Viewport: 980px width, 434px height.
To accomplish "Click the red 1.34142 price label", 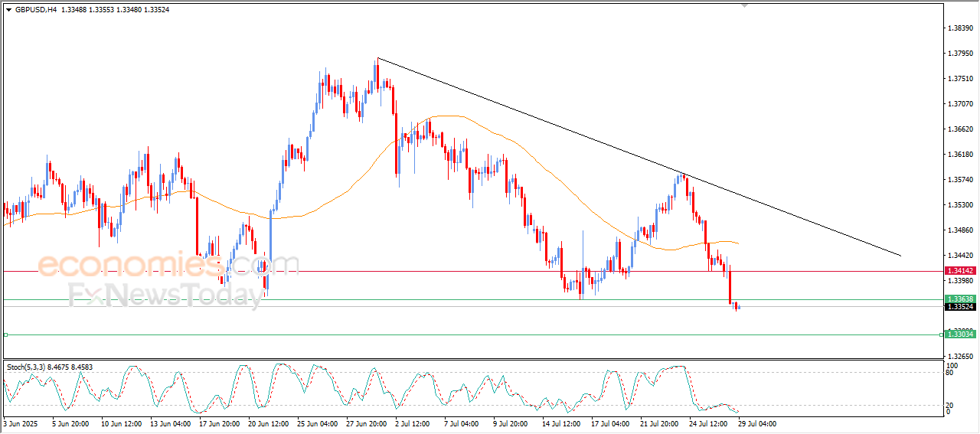I will pos(960,271).
